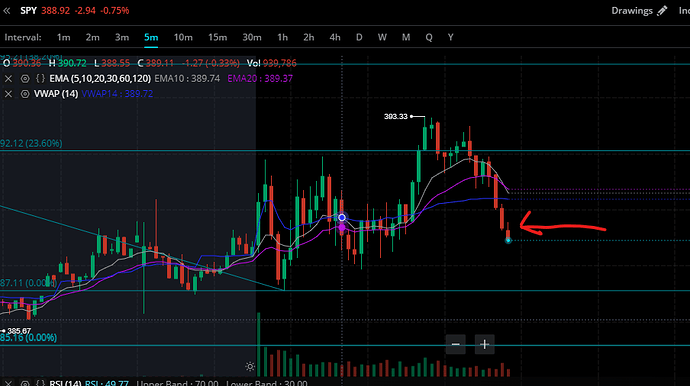Image resolution: width=690 pixels, height=386 pixels.
Task: Remove the EMA indicator with X icon
Action: pos(8,79)
